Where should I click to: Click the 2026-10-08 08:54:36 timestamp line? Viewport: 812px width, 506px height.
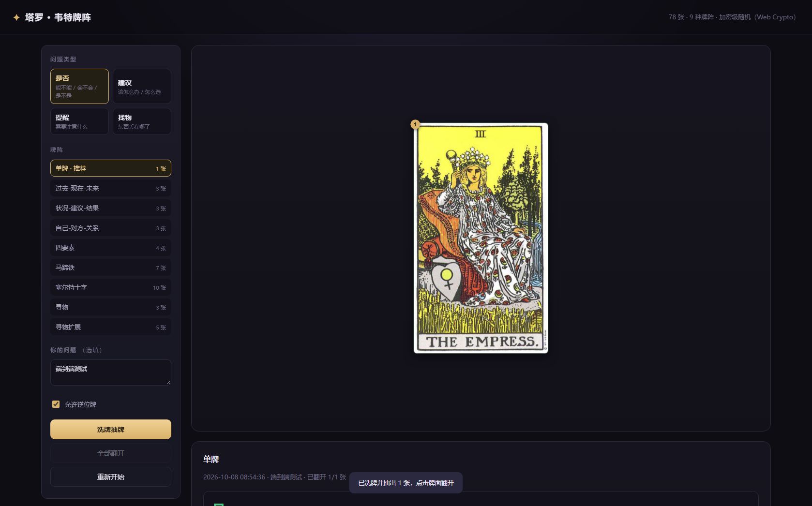click(275, 477)
